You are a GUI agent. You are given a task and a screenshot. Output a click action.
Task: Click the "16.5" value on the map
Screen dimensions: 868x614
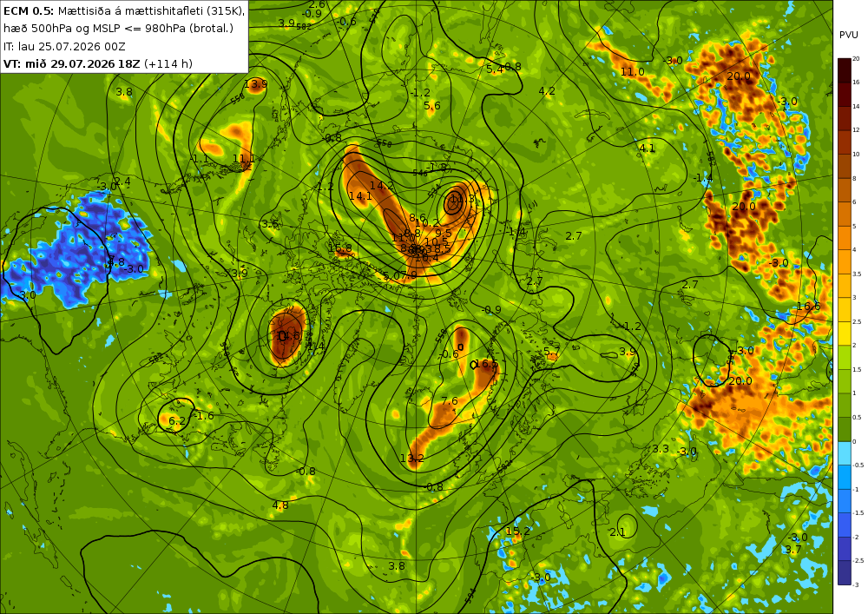487,364
